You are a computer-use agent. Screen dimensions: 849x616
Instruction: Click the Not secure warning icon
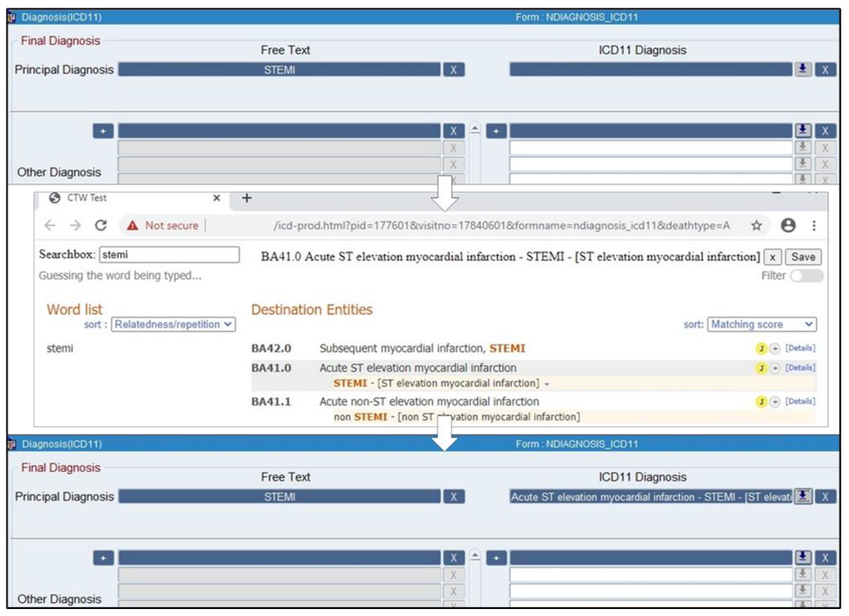tap(133, 225)
